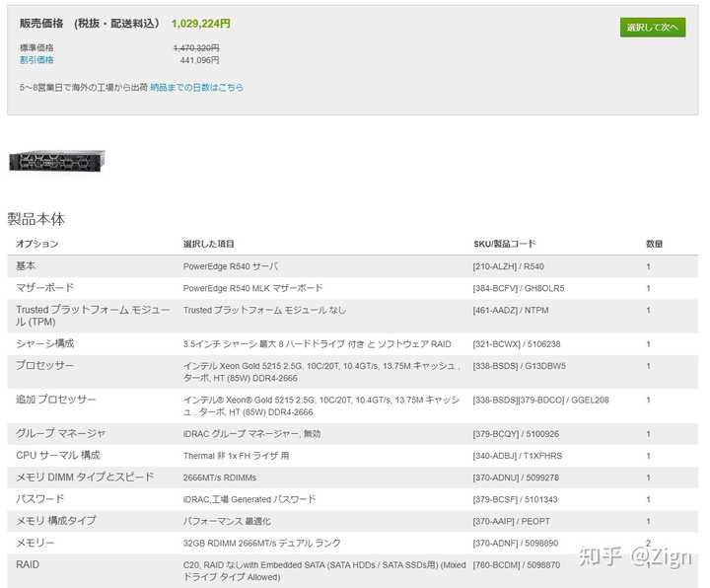The width and height of the screenshot is (710, 588).
Task: Click SKU [379-BCSF] / 5101343
Action: pyautogui.click(x=515, y=499)
